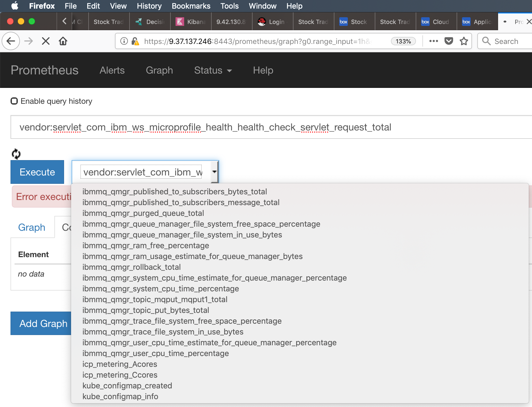This screenshot has width=532, height=407.
Task: Click the Execute button
Action: 37,172
